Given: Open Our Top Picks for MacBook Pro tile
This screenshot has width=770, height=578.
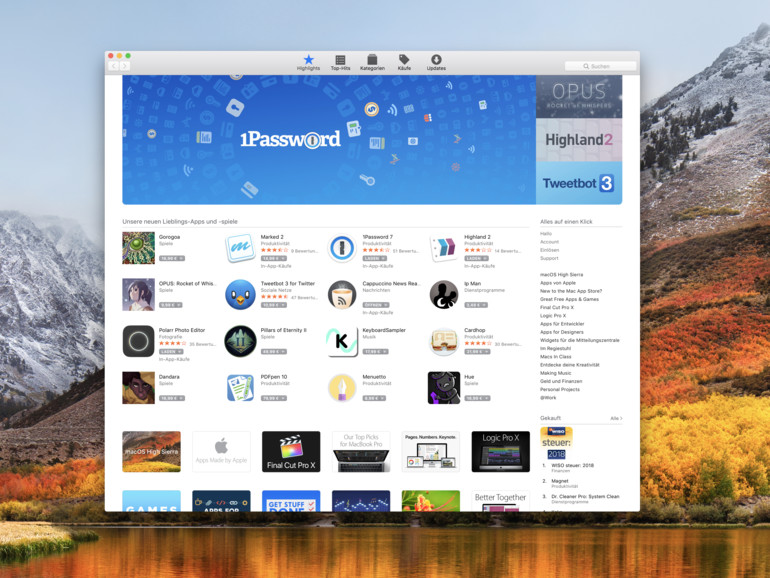Looking at the screenshot, I should [x=361, y=452].
